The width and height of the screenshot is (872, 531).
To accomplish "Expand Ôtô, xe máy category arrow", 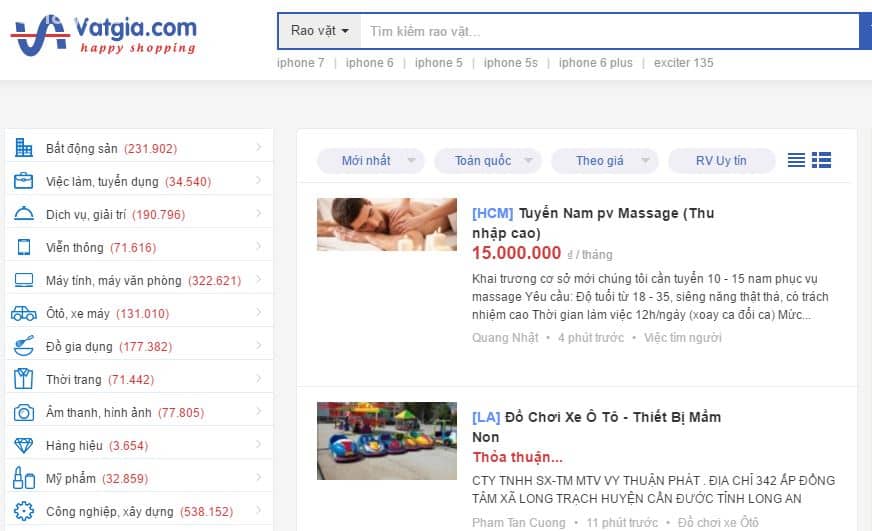I will [x=259, y=312].
